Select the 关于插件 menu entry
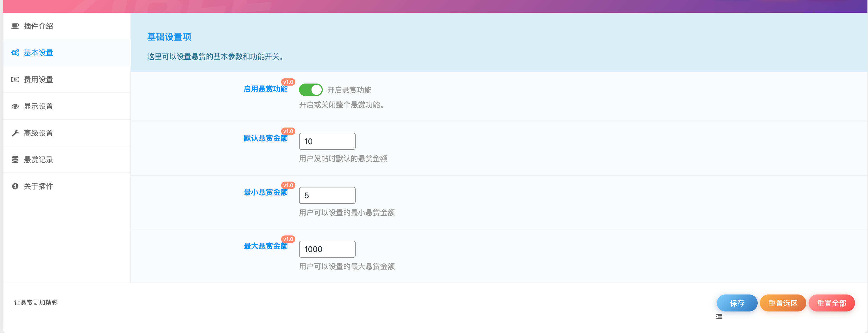This screenshot has height=333, width=868. pos(38,186)
